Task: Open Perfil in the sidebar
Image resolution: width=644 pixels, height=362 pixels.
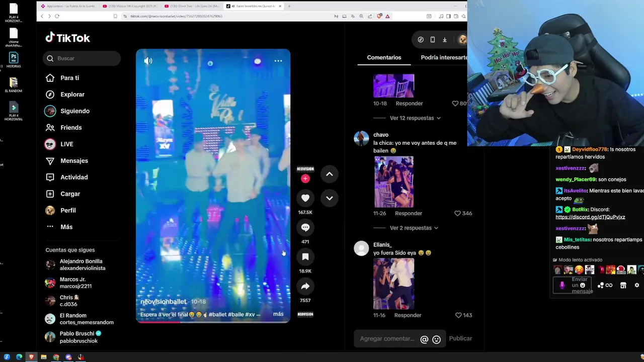Action: point(68,211)
